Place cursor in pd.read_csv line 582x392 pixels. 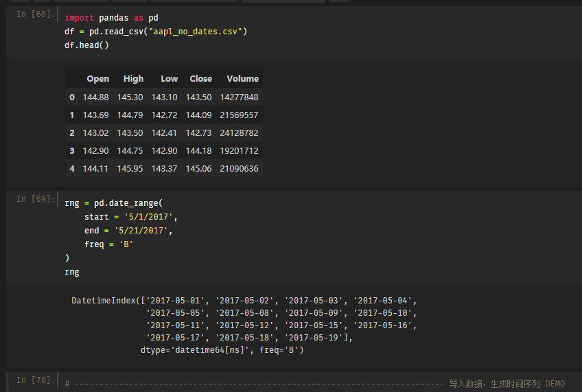[x=156, y=32]
